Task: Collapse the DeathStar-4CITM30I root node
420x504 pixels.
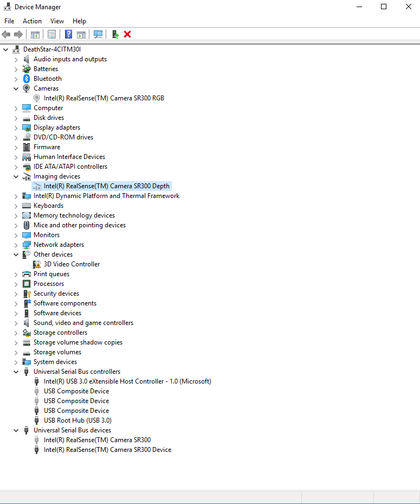Action: coord(6,49)
